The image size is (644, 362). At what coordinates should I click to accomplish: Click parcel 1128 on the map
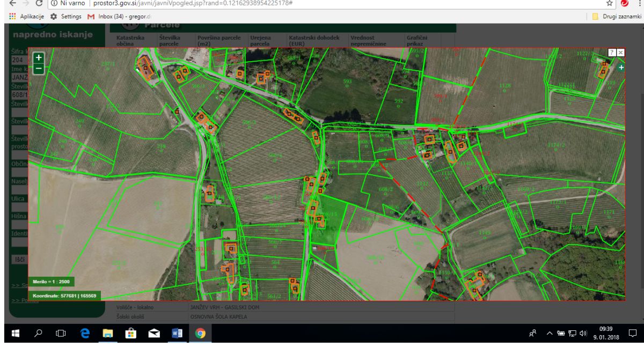505,87
